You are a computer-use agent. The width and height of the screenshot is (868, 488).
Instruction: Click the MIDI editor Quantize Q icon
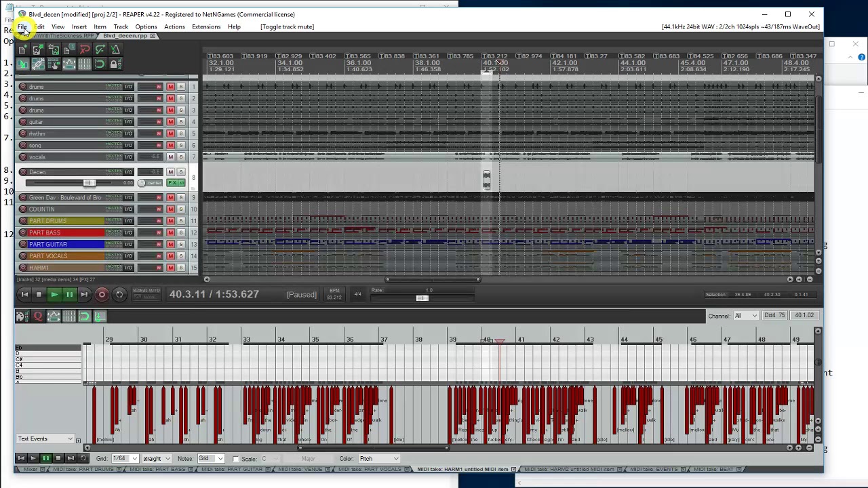tap(38, 316)
